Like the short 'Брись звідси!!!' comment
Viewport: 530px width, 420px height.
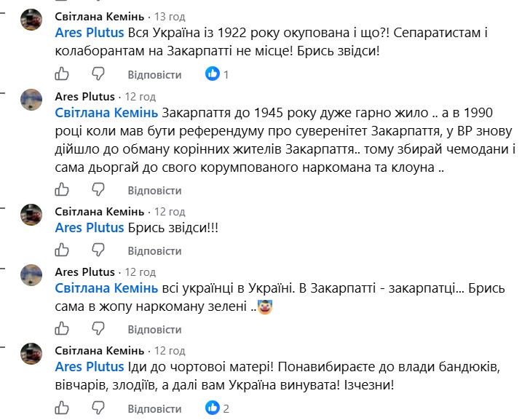click(62, 250)
